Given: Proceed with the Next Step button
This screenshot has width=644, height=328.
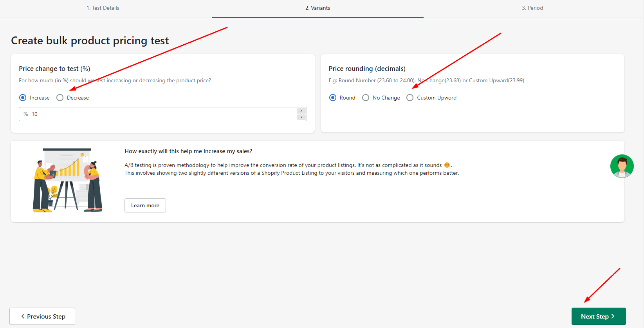Looking at the screenshot, I should (x=598, y=316).
